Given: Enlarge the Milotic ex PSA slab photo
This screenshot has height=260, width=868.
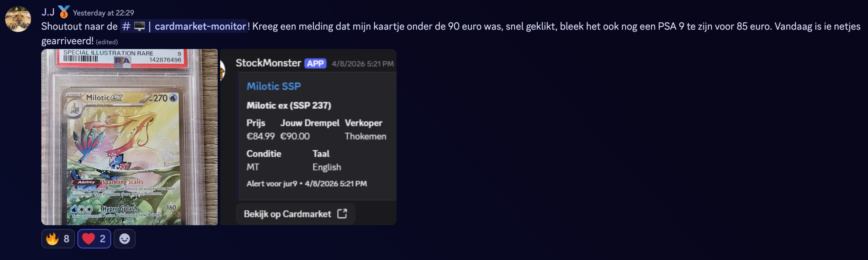Looking at the screenshot, I should pos(129,137).
